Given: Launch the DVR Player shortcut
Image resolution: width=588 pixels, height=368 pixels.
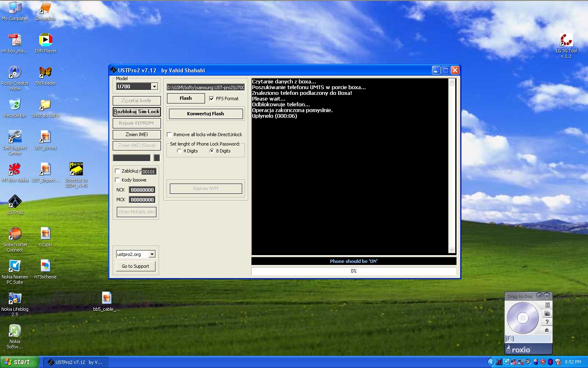Looking at the screenshot, I should tap(45, 40).
